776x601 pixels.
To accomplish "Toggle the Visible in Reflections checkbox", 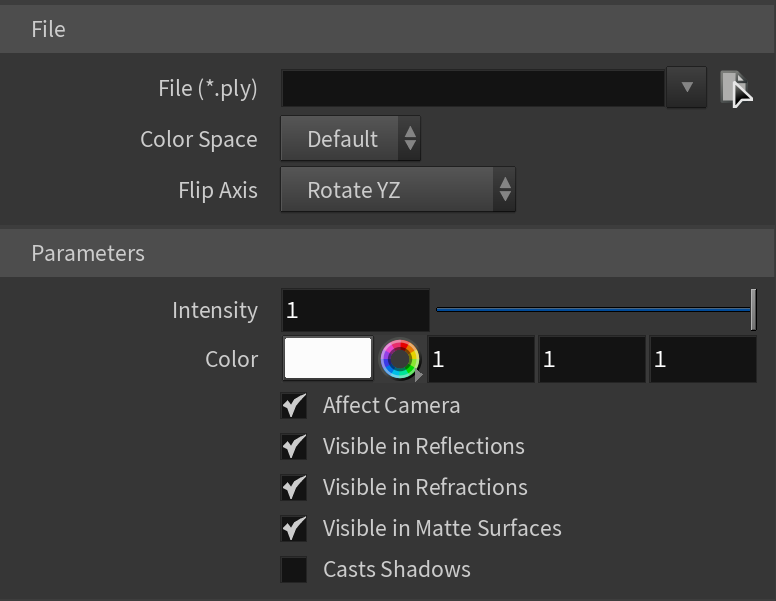I will 294,447.
